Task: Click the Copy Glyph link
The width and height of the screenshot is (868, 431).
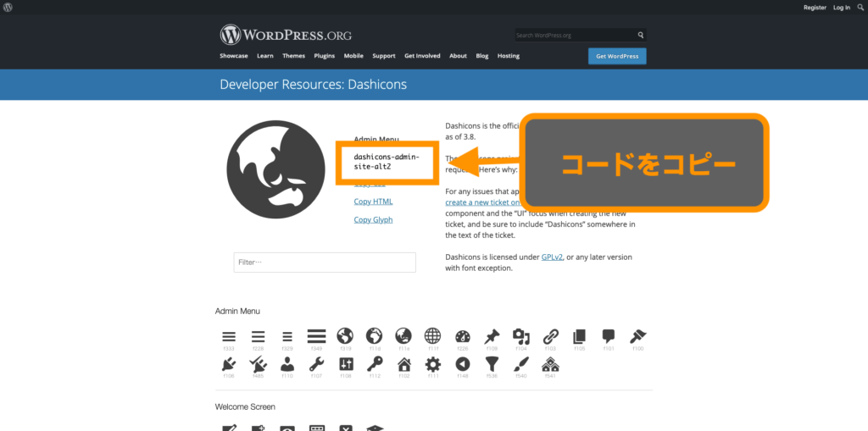Action: click(373, 219)
